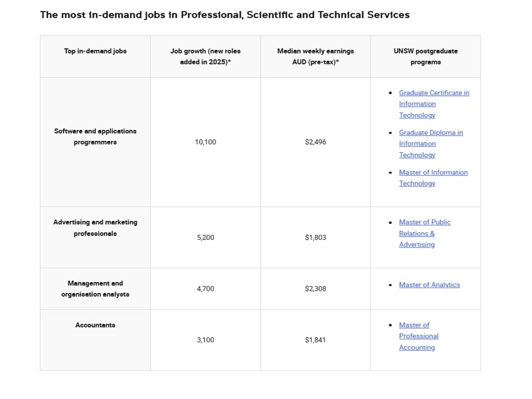Click the 10,100 job growth cell

pyautogui.click(x=205, y=142)
